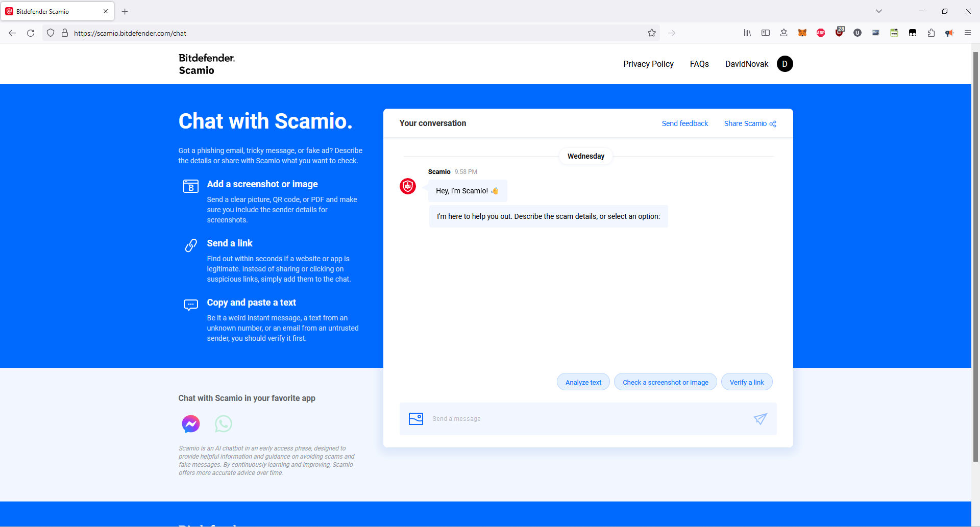Click the paper plane send icon
This screenshot has height=527, width=980.
[761, 419]
